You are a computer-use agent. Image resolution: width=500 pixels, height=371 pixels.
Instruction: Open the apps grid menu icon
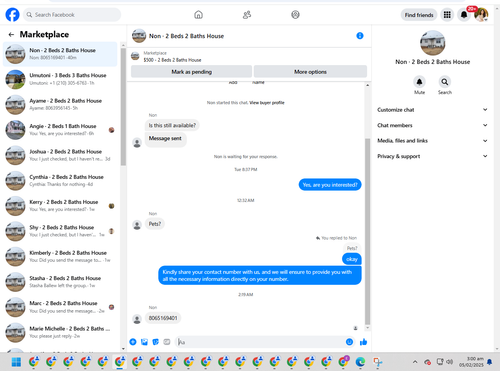tap(447, 15)
